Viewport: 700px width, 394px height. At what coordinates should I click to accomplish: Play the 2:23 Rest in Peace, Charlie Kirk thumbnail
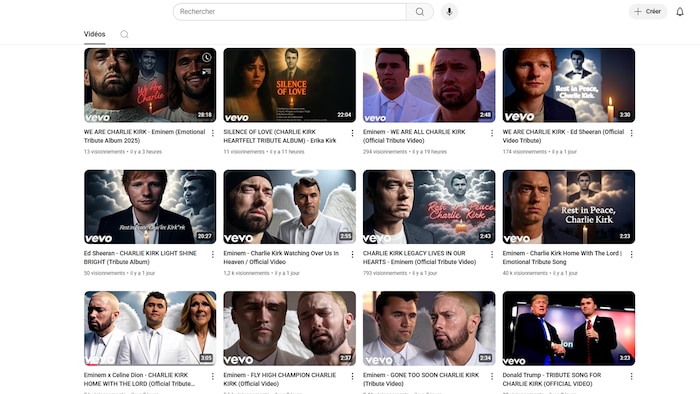[x=569, y=207]
